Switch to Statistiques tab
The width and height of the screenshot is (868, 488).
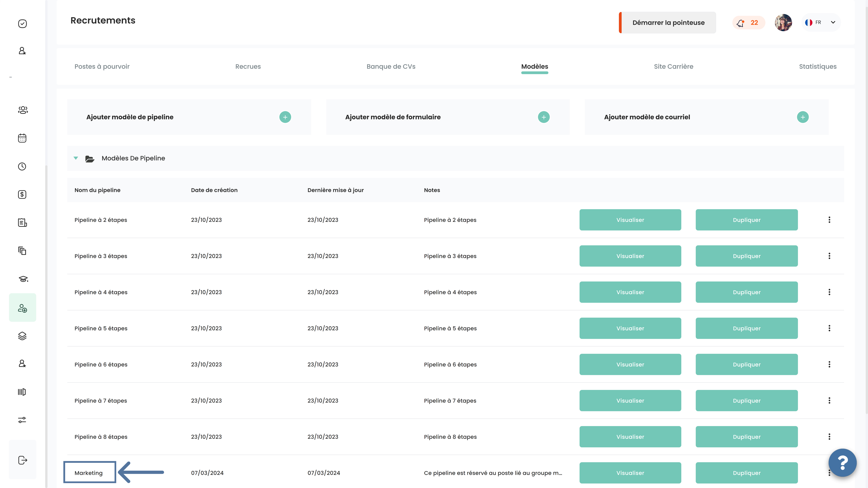click(818, 66)
